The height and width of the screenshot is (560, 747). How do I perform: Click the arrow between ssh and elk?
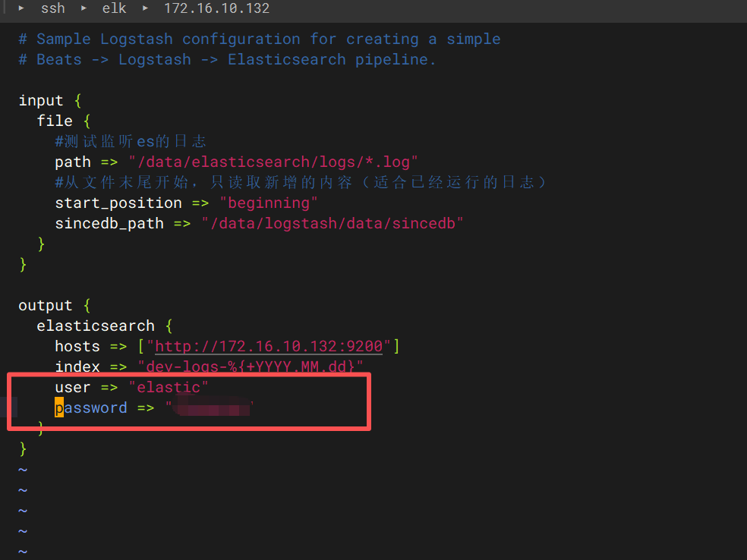84,8
